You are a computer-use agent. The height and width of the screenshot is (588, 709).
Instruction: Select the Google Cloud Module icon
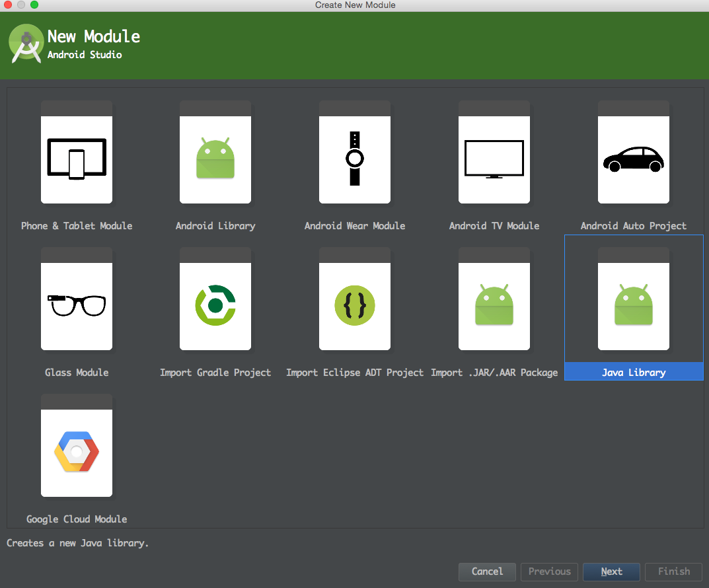77,453
